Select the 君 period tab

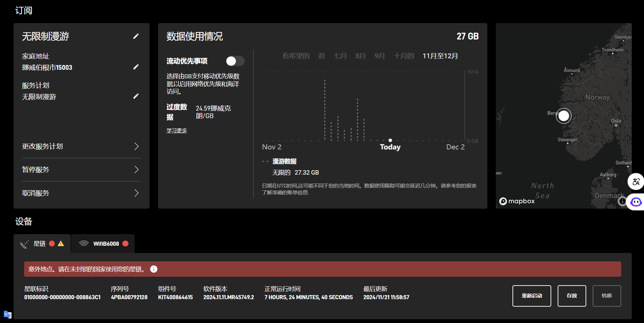click(321, 56)
